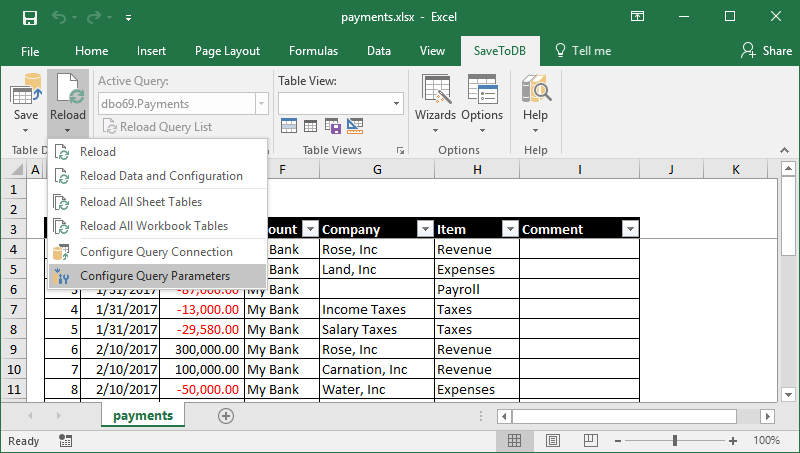Select Reload All Workbook Tables
This screenshot has height=453, width=800.
tap(158, 226)
